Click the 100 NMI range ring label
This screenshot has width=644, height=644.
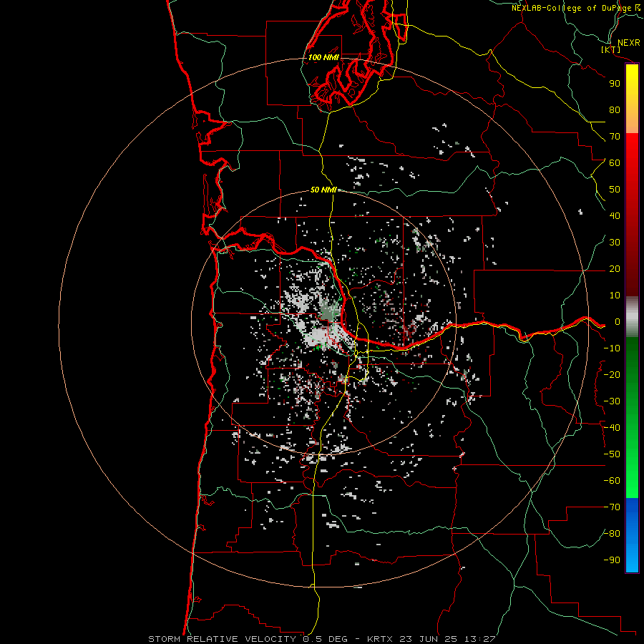[323, 57]
